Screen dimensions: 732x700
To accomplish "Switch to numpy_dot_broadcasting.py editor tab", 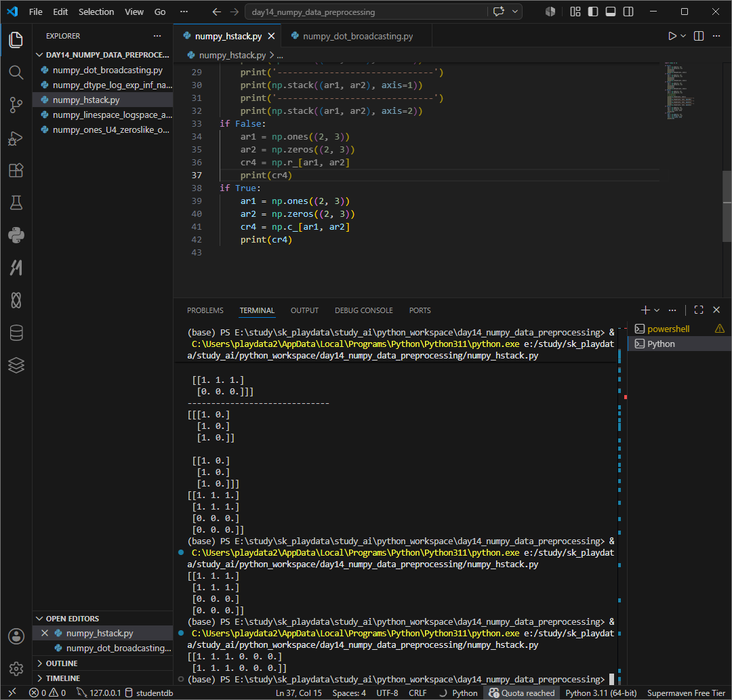I will pyautogui.click(x=357, y=36).
